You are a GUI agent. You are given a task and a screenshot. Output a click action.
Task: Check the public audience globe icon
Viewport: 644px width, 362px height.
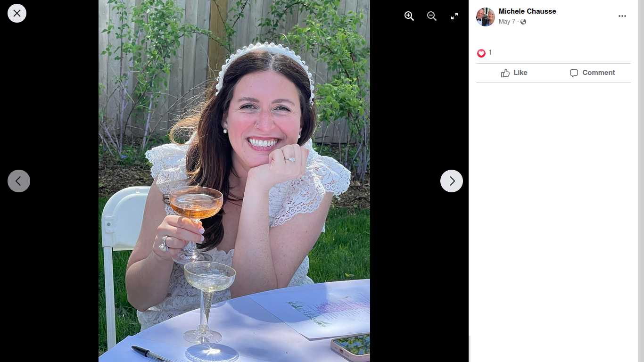[523, 22]
